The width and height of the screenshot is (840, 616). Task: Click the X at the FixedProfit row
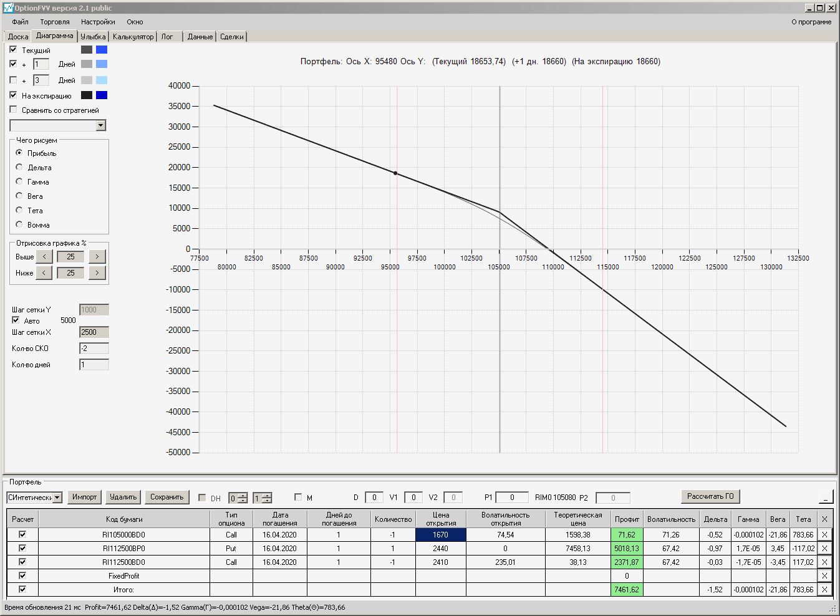[824, 575]
